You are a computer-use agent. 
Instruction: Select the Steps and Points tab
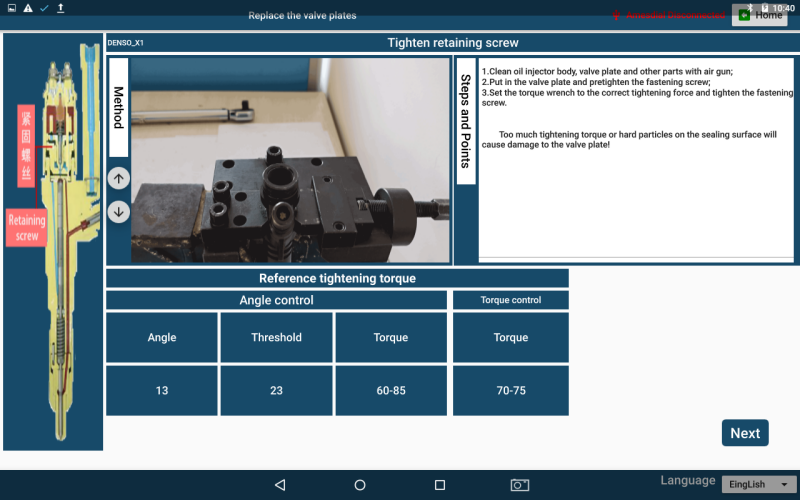[x=465, y=121]
